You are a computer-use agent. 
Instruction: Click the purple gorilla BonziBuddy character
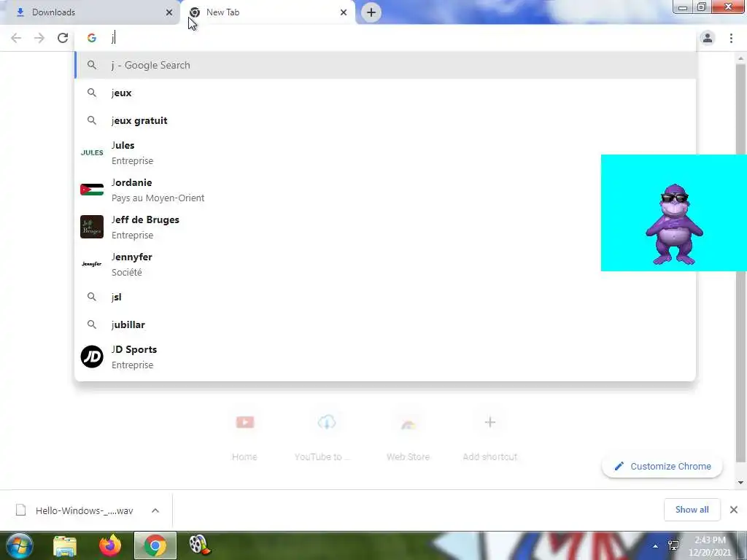point(674,224)
